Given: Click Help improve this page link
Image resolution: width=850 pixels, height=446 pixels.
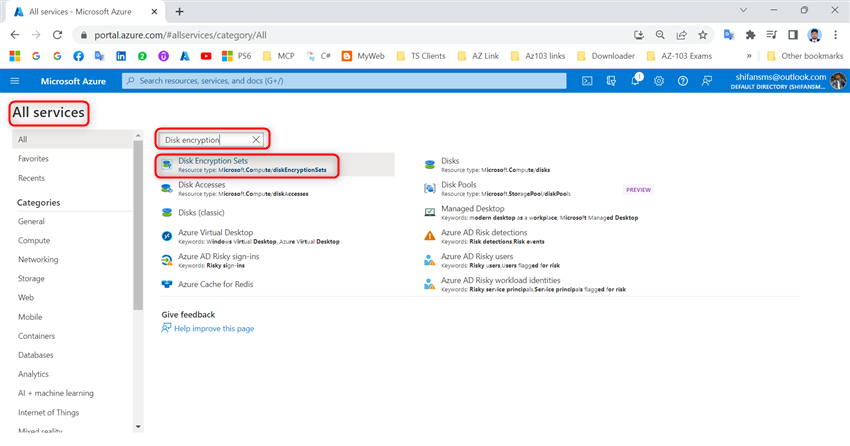Looking at the screenshot, I should tap(214, 328).
